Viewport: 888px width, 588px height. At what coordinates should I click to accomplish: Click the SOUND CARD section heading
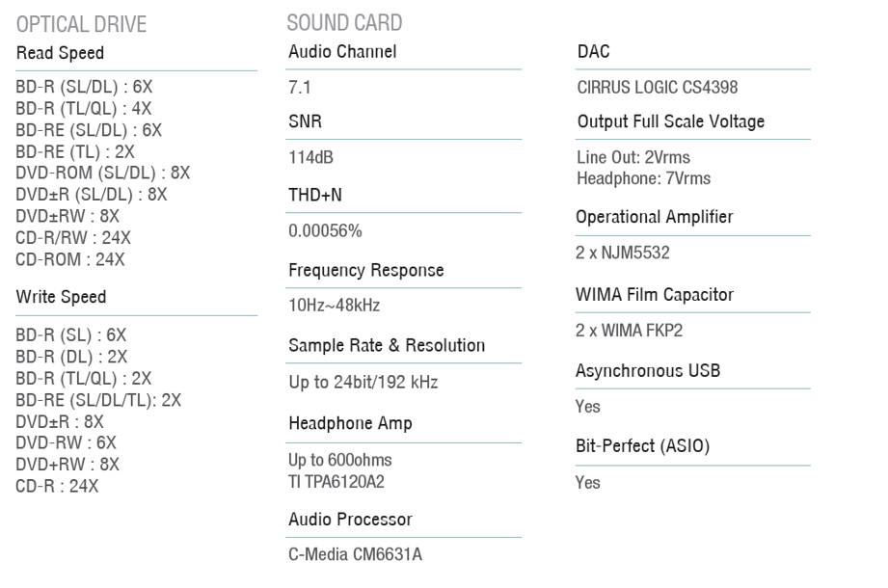coord(344,22)
